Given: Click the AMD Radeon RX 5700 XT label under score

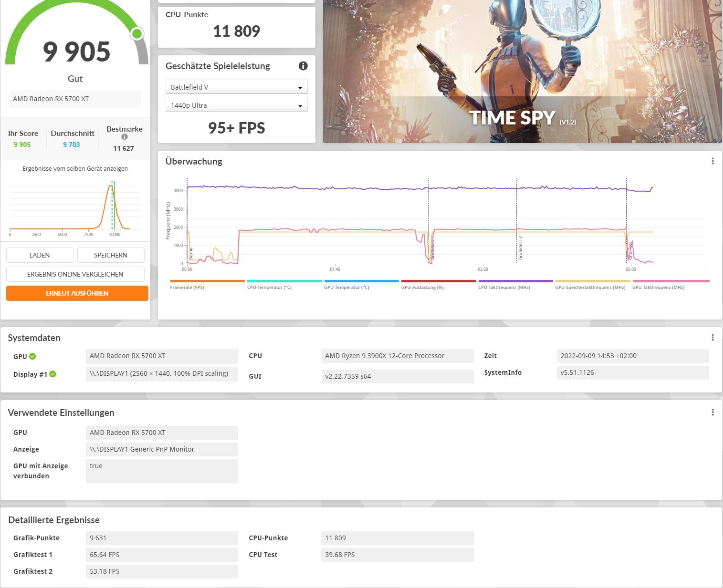Looking at the screenshot, I should pos(75,99).
